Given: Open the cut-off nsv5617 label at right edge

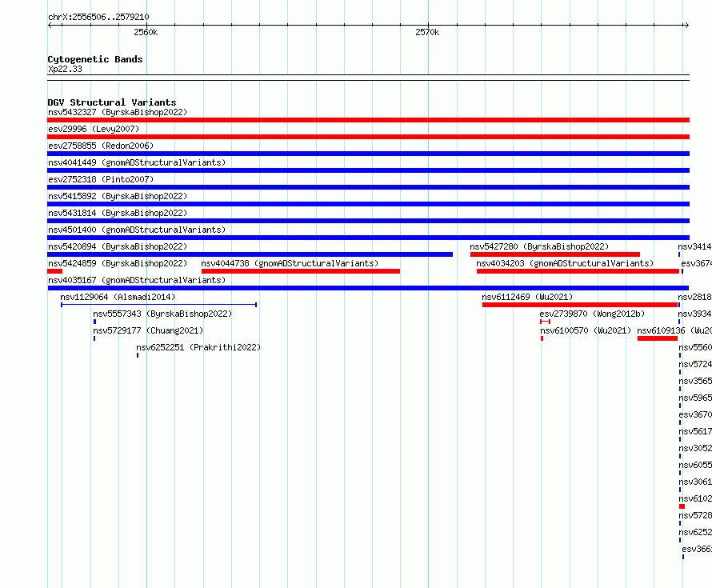Looking at the screenshot, I should [695, 431].
